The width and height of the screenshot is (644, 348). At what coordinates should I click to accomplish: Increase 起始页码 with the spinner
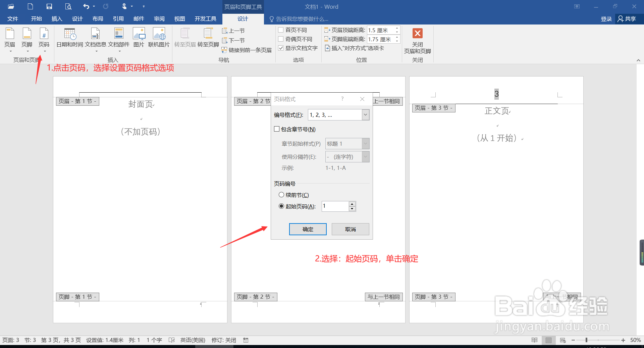pyautogui.click(x=352, y=204)
